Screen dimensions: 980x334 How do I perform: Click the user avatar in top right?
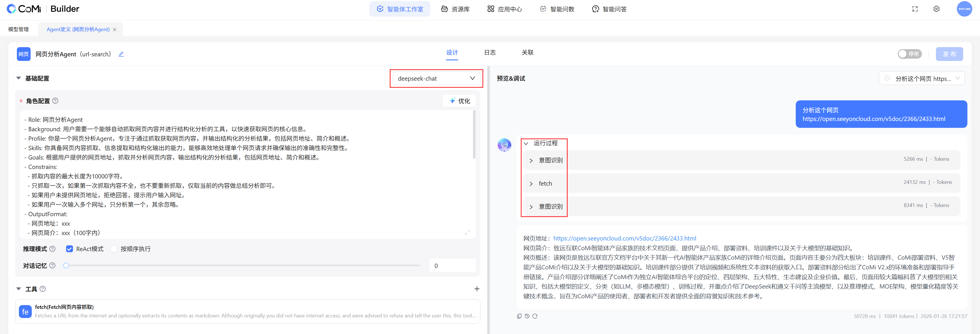point(964,9)
